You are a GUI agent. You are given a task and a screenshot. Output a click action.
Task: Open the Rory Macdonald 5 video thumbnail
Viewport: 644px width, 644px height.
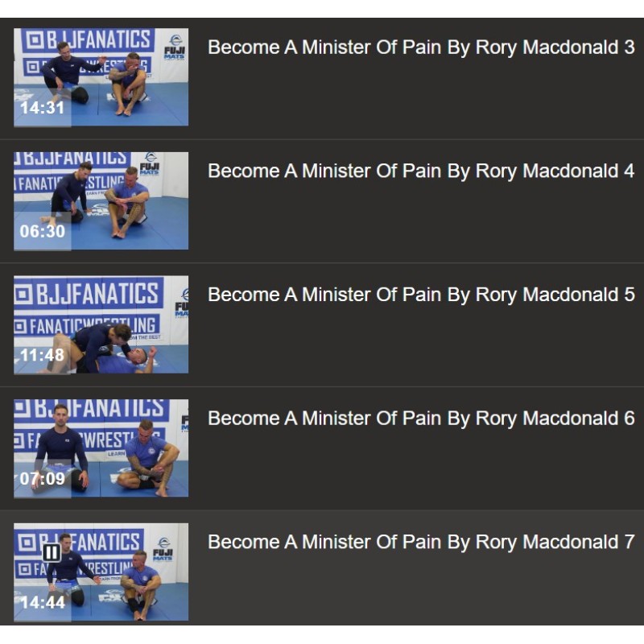pos(101,324)
